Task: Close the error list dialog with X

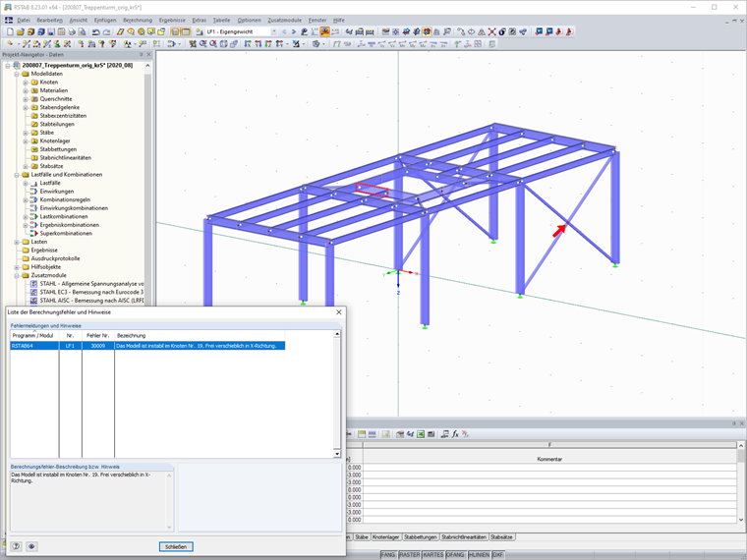Action: tap(339, 311)
